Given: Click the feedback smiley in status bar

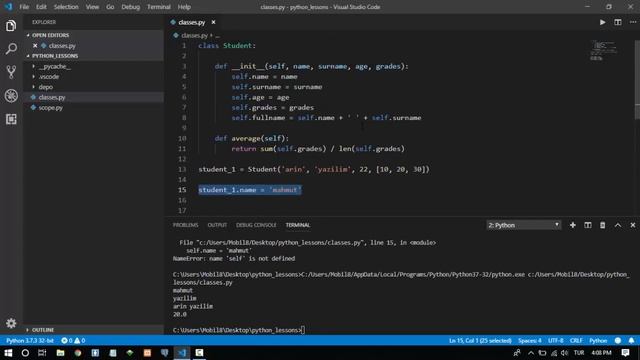Looking at the screenshot, I should 618,340.
